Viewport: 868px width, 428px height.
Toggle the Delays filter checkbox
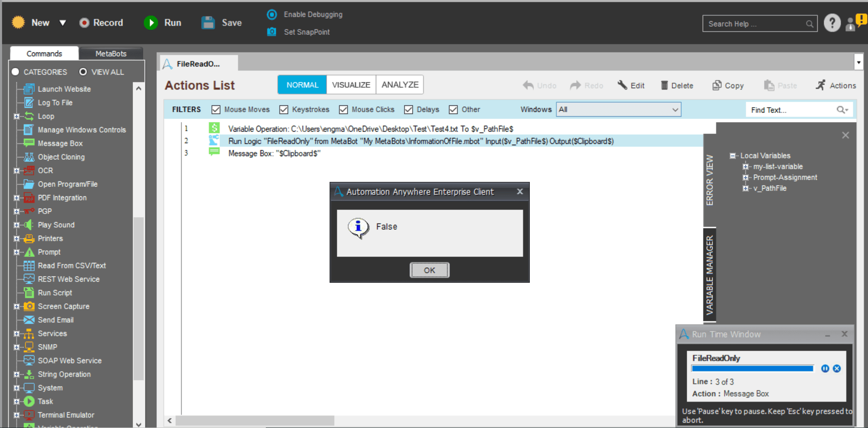point(409,109)
